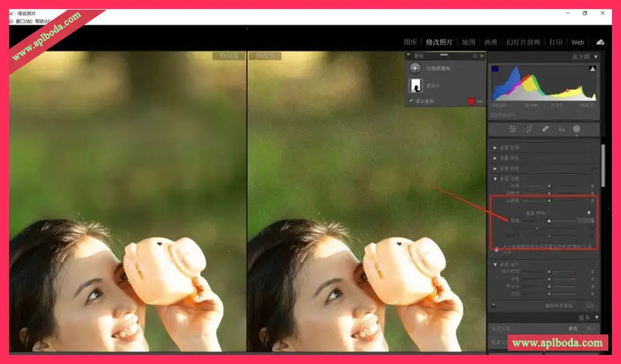The width and height of the screenshot is (621, 364).
Task: Expand the first collapsed mask adjustment section
Action: [496, 148]
